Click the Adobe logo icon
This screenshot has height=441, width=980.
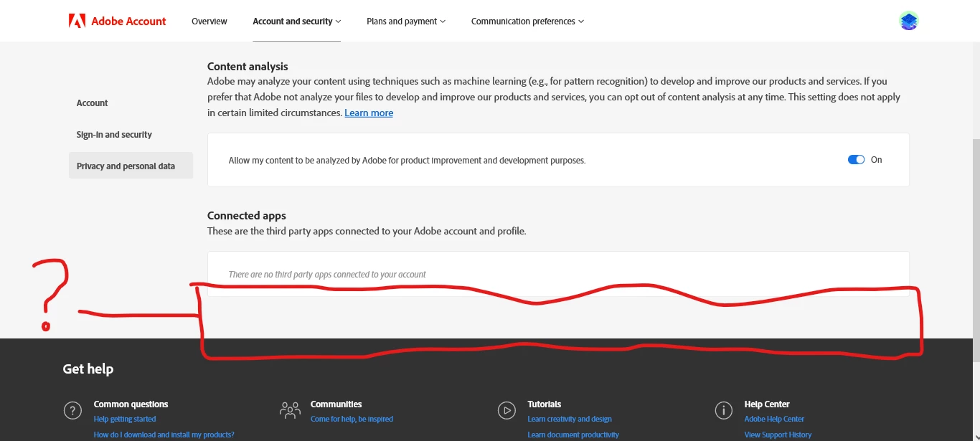click(77, 21)
